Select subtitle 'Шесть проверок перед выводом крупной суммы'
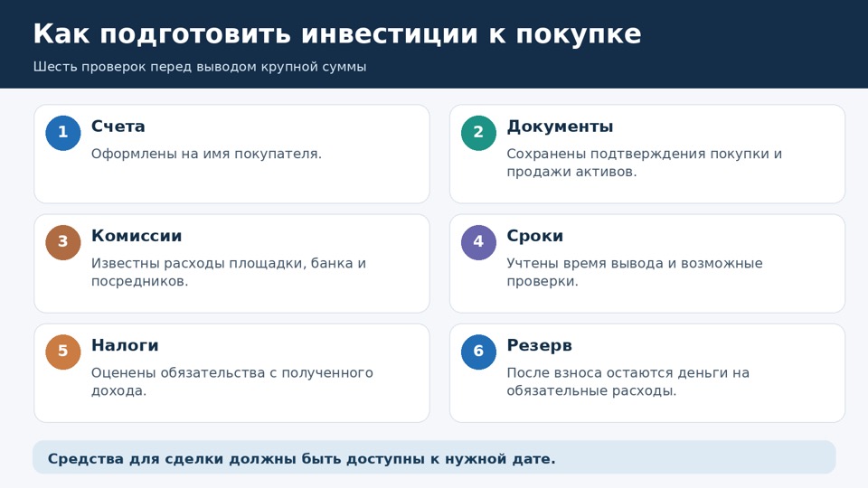Viewport: 868px width, 488px height. [x=200, y=67]
